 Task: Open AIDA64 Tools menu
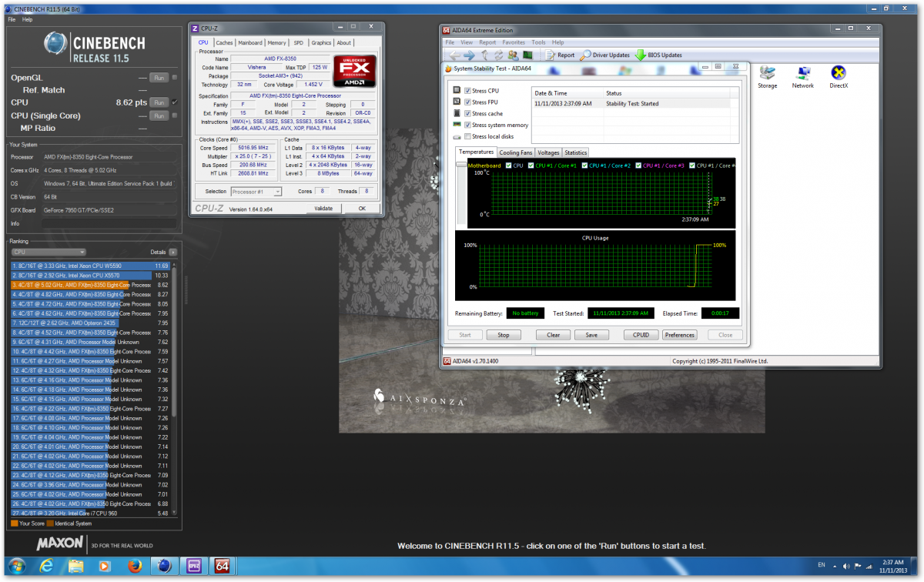pyautogui.click(x=539, y=42)
